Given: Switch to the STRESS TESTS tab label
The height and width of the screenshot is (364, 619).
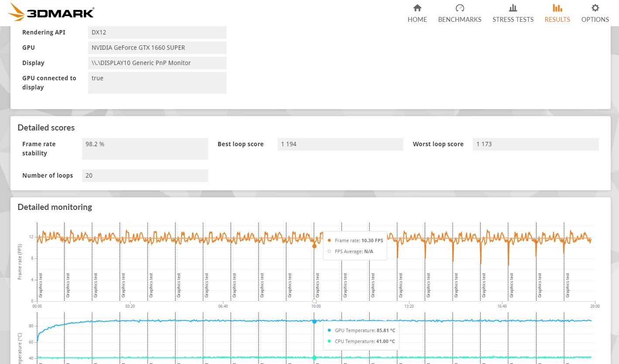Looking at the screenshot, I should click(513, 20).
